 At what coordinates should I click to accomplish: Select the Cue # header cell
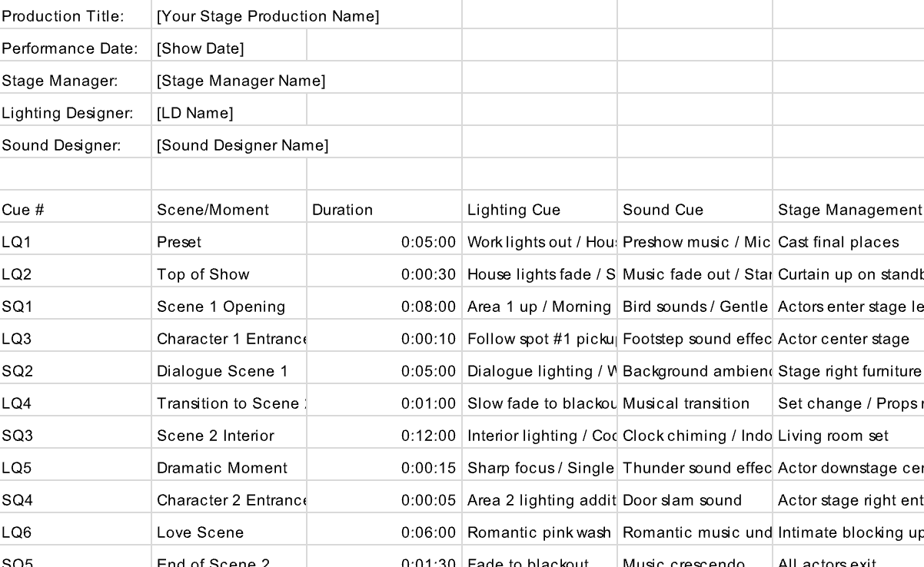pos(75,210)
